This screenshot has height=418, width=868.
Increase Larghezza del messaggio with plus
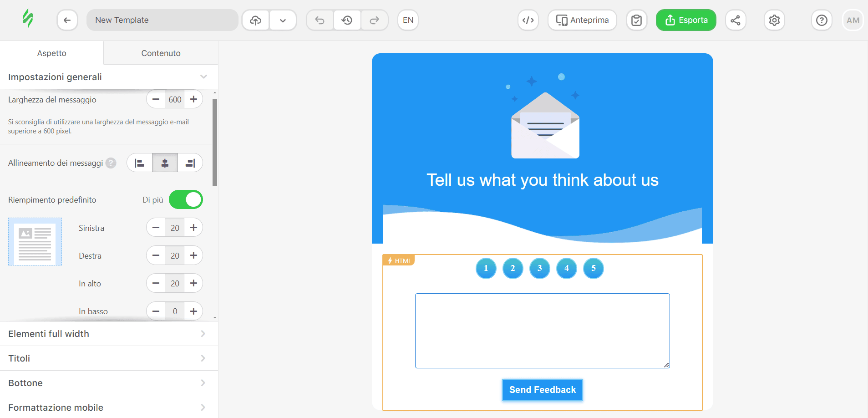tap(193, 99)
